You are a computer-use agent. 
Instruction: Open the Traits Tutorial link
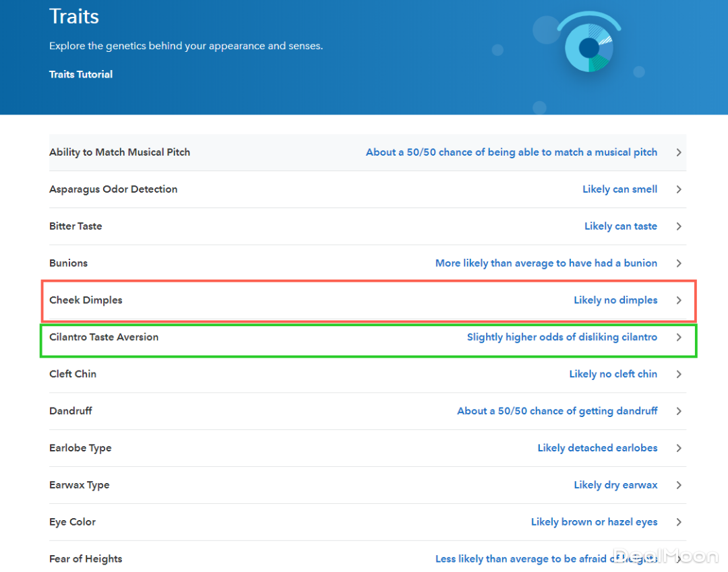coord(81,74)
